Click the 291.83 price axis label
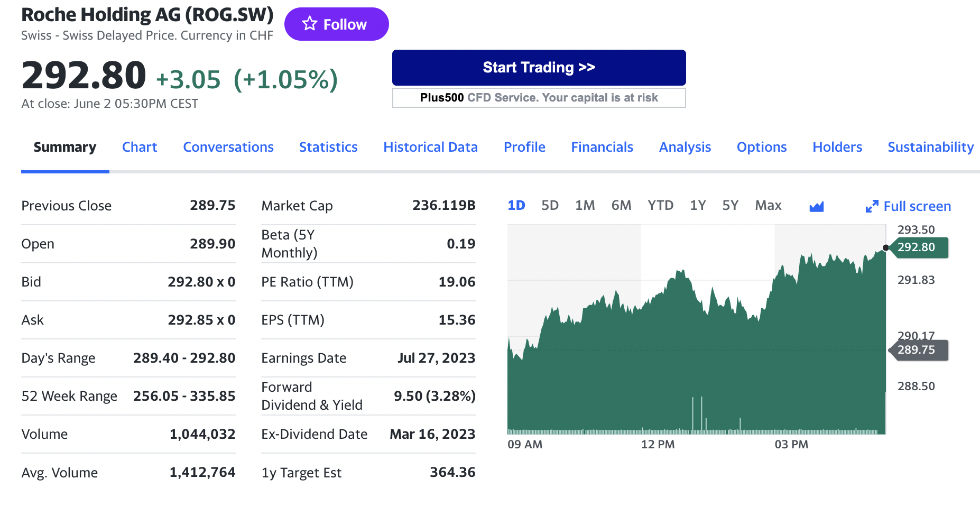 916,280
